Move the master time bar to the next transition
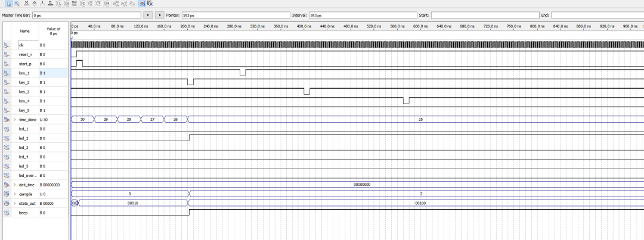 point(159,14)
